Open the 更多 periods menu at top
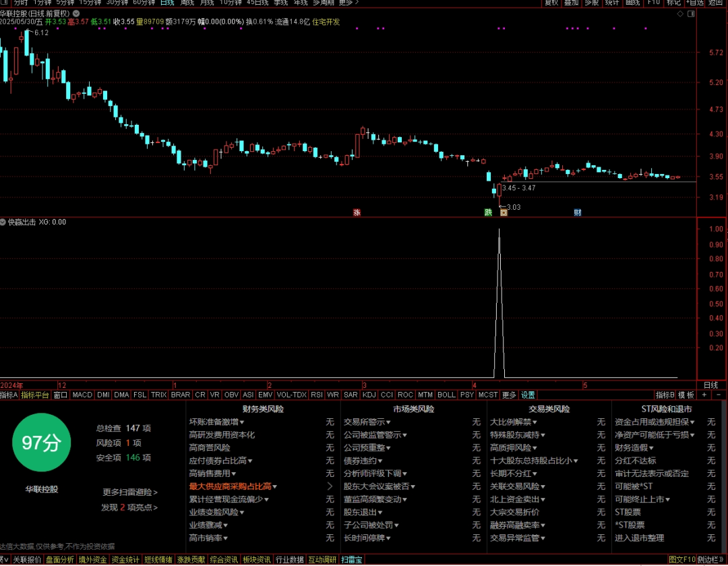This screenshot has width=728, height=566. [x=348, y=3]
